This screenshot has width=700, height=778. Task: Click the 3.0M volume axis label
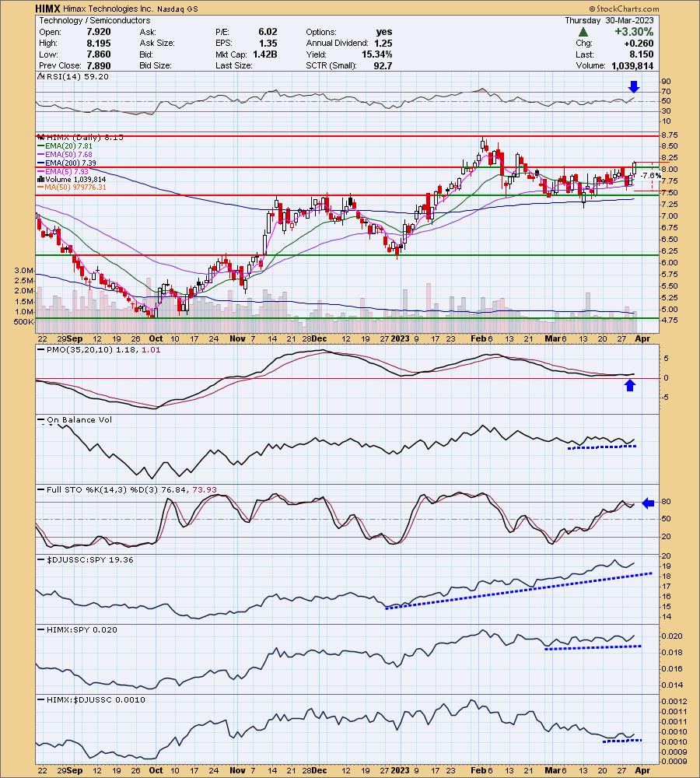[24, 271]
